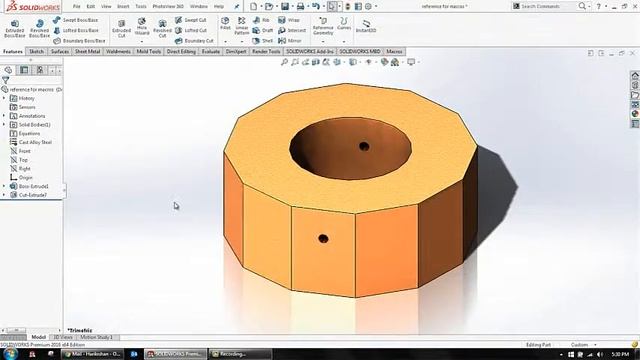Open the Options gear icon in the toolbar
This screenshot has width=640, height=360.
[368, 7]
